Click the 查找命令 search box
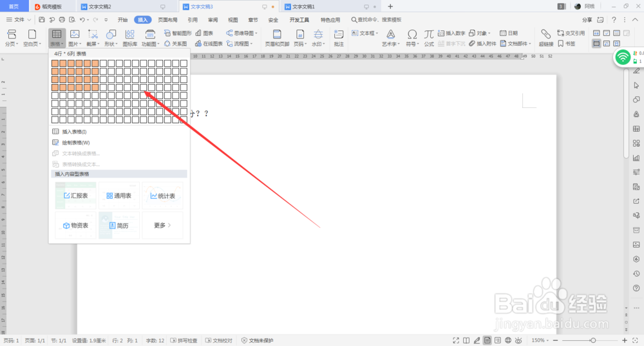 click(376, 20)
